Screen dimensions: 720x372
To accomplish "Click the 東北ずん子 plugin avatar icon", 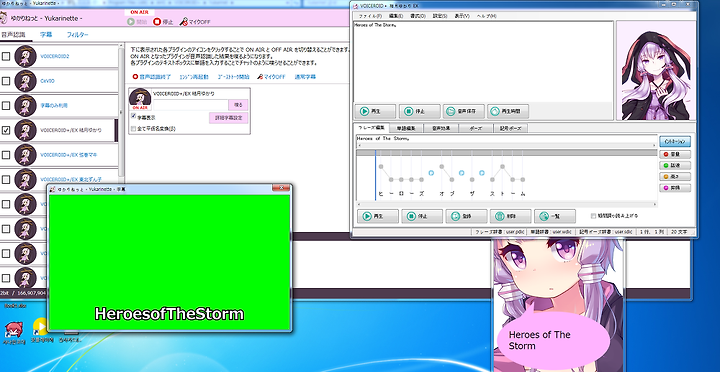I will (x=25, y=180).
